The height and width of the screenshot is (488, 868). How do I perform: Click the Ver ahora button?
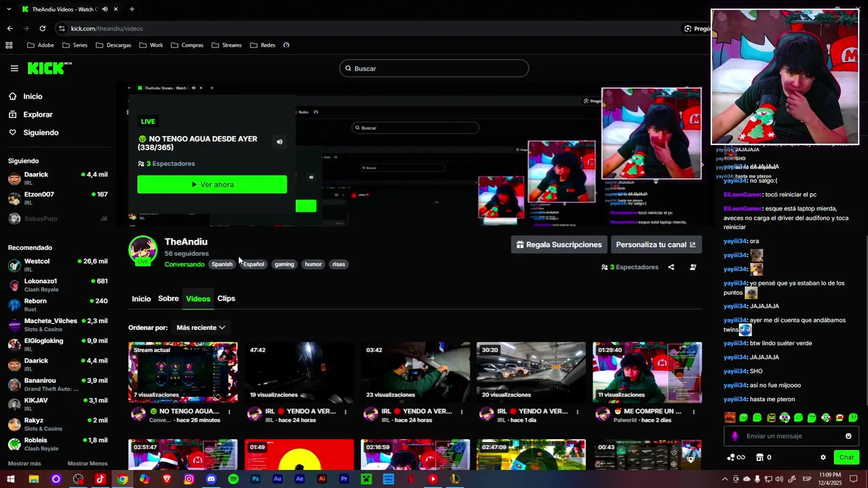click(x=212, y=184)
